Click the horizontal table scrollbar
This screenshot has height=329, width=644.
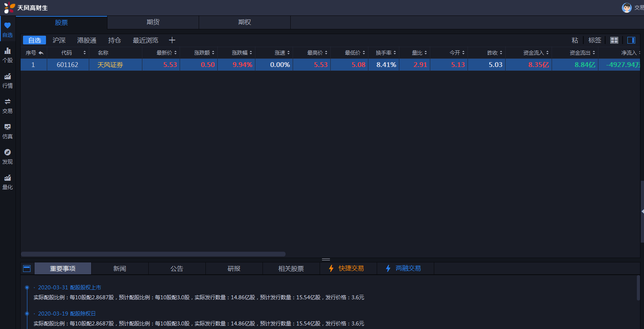pyautogui.click(x=153, y=254)
